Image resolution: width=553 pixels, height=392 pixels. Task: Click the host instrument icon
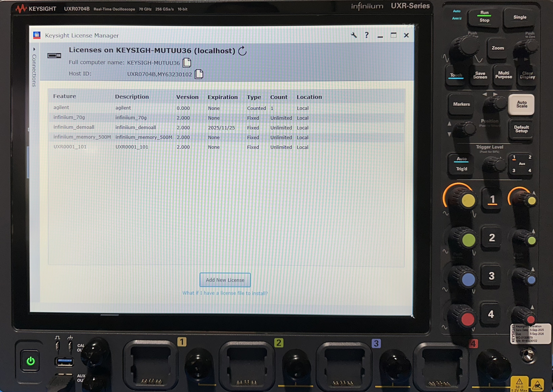coord(54,56)
